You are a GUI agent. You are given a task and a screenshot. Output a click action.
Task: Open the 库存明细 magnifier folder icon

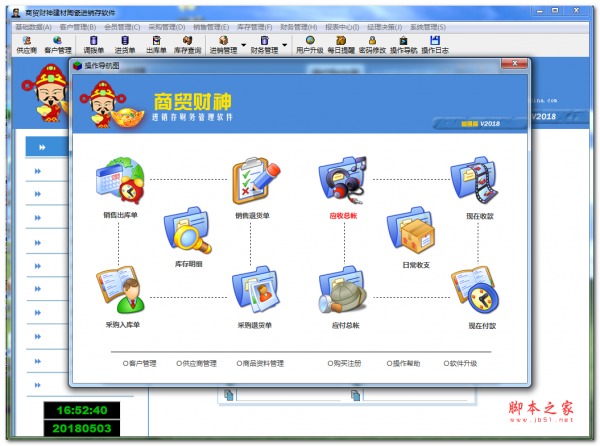(188, 230)
